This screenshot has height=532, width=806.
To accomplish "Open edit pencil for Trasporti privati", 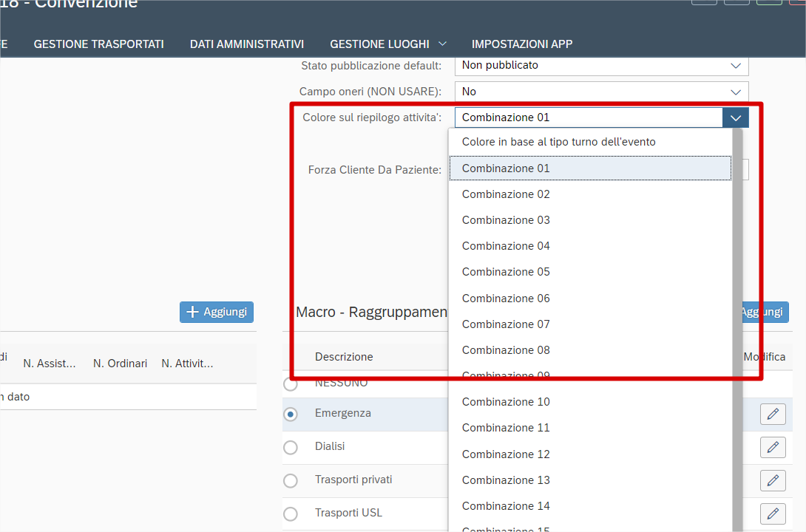I will coord(773,480).
